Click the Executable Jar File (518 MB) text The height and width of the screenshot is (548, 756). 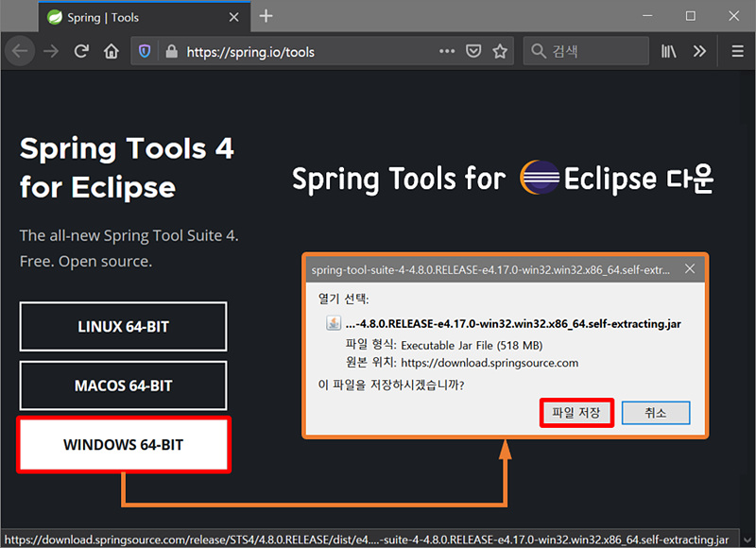pyautogui.click(x=472, y=346)
